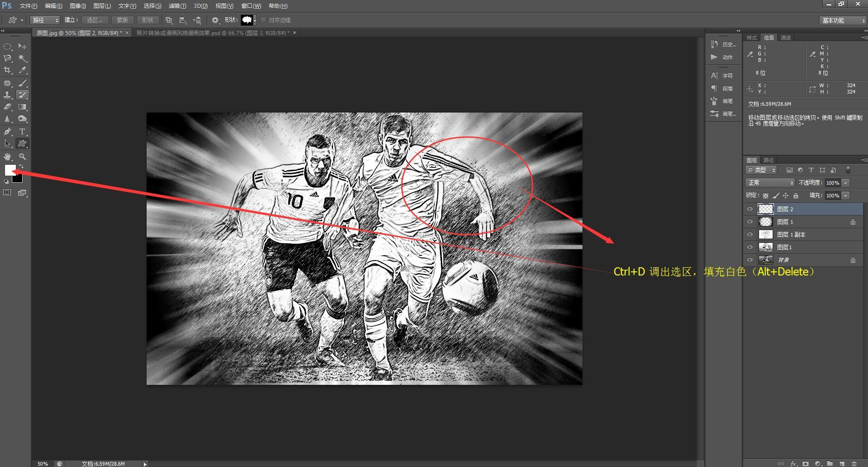Select the Sharpen tool
This screenshot has width=868, height=467.
point(7,118)
